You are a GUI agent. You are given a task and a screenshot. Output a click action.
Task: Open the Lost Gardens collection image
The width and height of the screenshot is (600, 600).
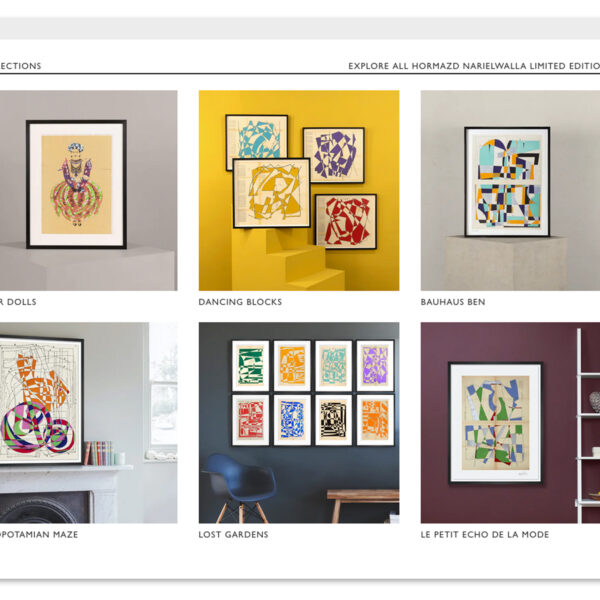pyautogui.click(x=299, y=422)
